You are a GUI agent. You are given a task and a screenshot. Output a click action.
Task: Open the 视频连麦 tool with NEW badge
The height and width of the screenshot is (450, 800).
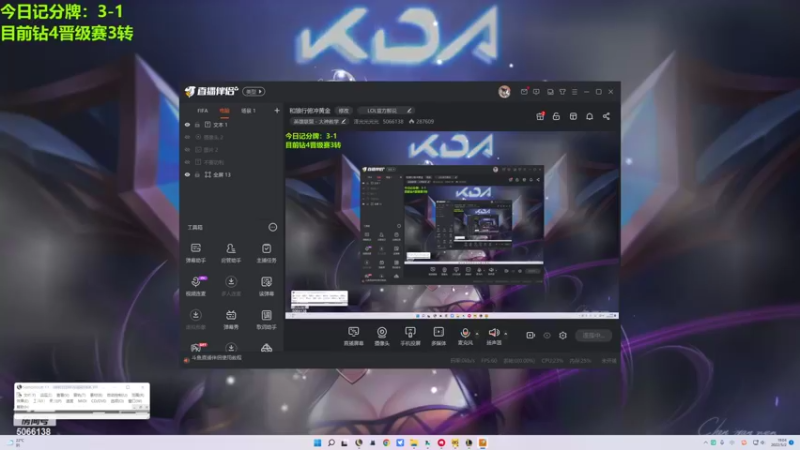coord(195,286)
